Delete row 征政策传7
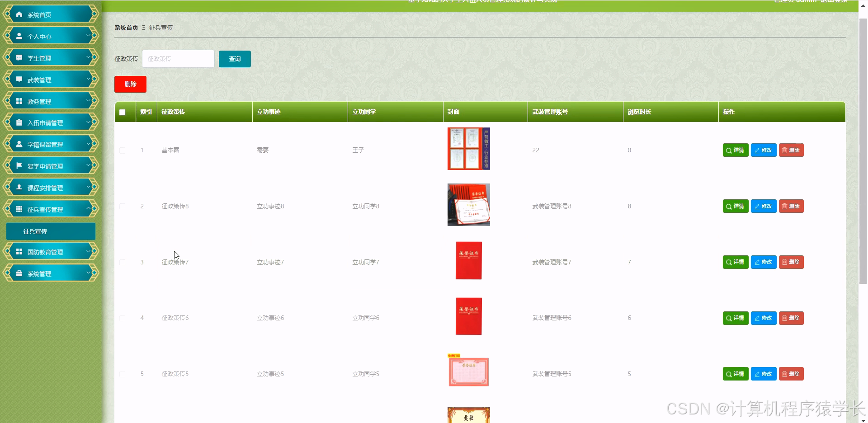Screen dimensions: 868x423 (x=791, y=262)
